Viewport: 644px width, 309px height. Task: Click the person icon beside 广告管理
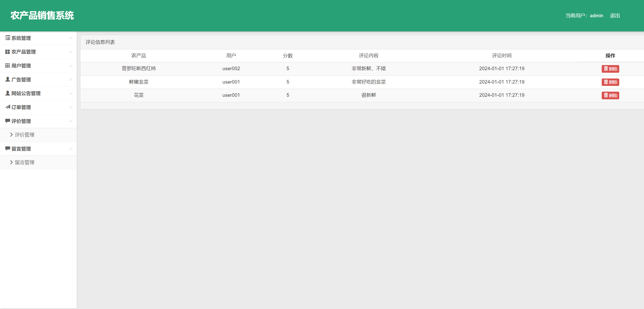8,80
